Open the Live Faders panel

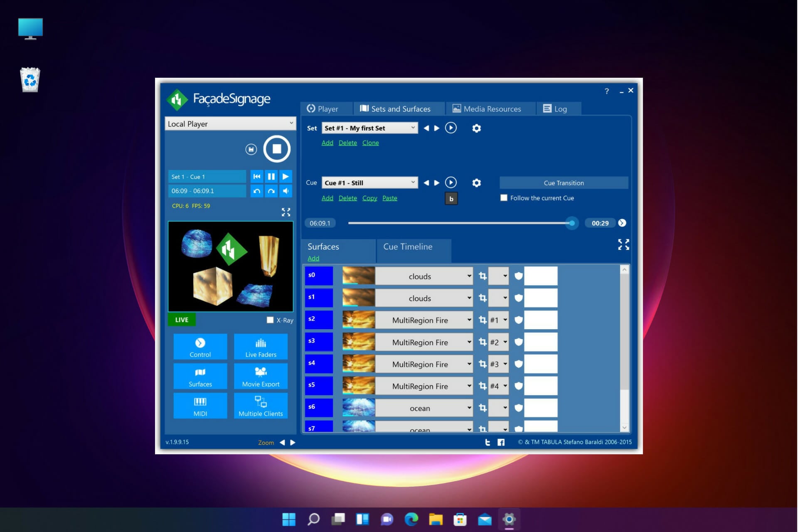(x=261, y=347)
